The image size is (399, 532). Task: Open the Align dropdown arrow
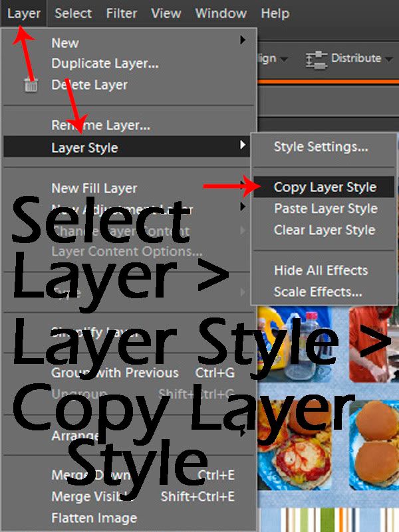(x=284, y=59)
